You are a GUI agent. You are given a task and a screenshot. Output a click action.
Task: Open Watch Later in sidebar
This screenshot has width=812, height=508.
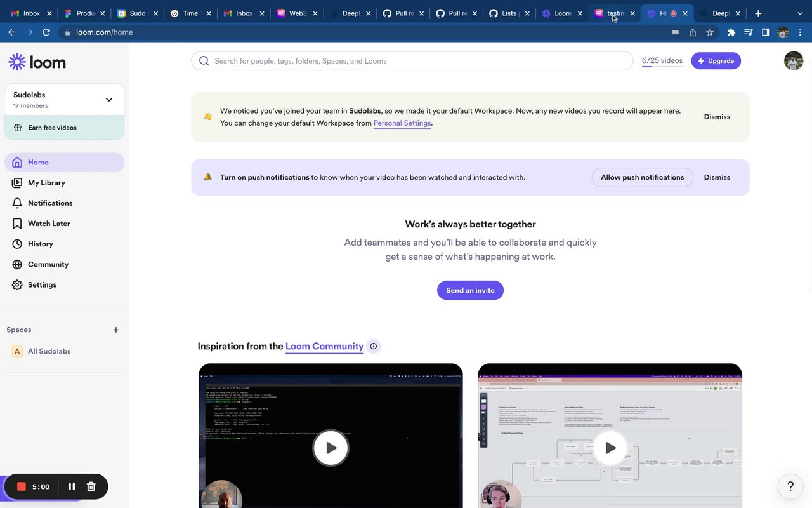point(64,224)
